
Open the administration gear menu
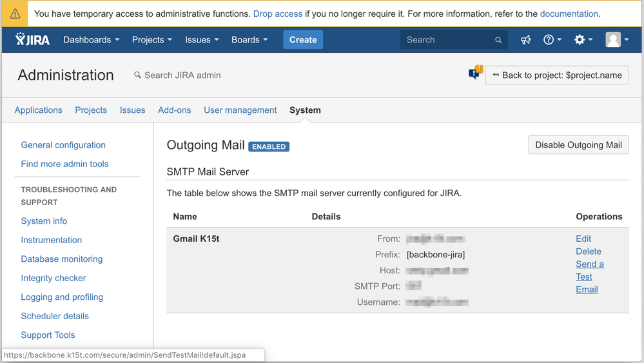pyautogui.click(x=583, y=40)
